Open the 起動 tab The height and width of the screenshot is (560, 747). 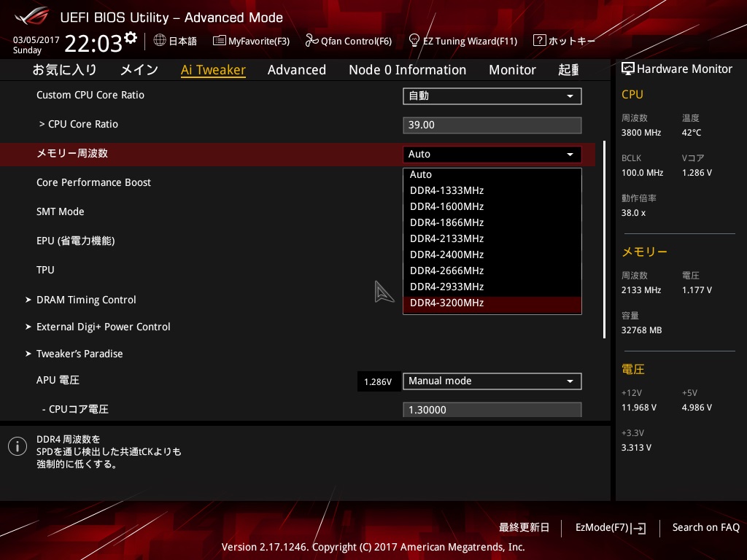[568, 70]
